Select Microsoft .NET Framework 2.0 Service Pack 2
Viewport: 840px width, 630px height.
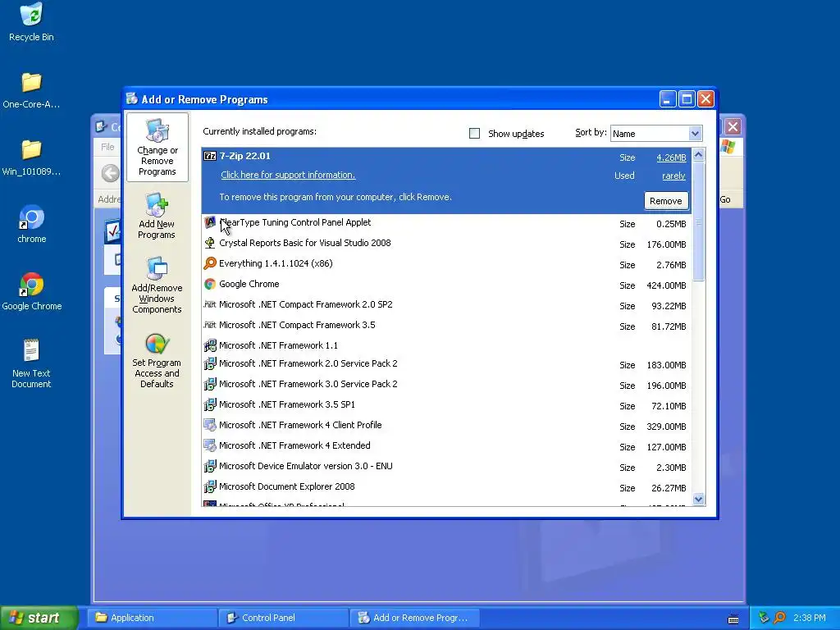tap(447, 364)
